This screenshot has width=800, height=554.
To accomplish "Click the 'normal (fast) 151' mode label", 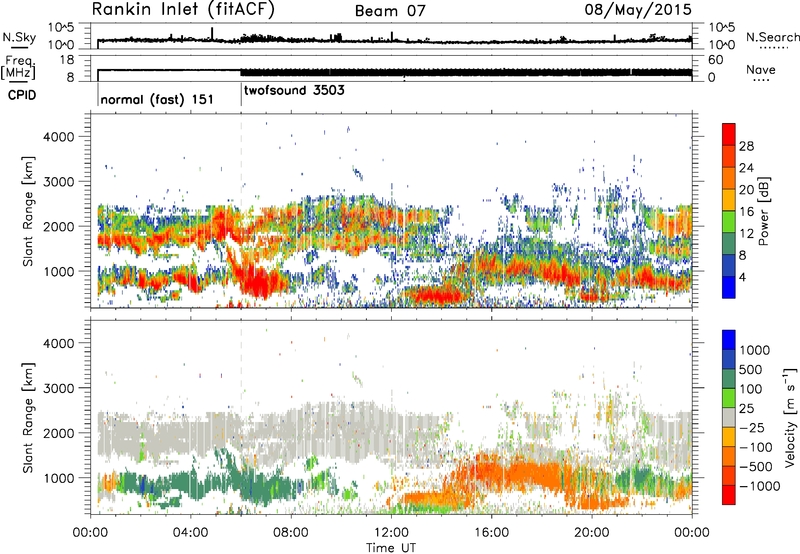I will (157, 99).
